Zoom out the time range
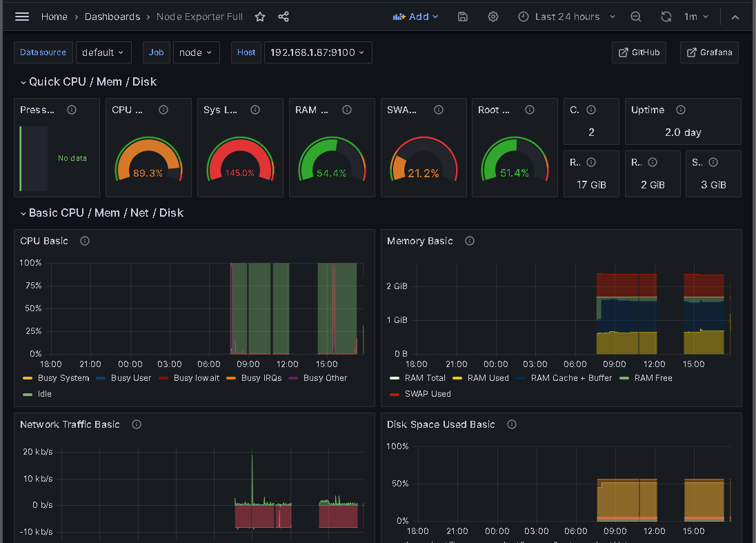 636,17
